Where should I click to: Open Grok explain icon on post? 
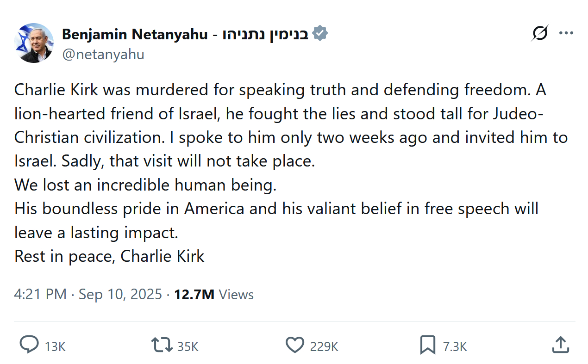(540, 33)
